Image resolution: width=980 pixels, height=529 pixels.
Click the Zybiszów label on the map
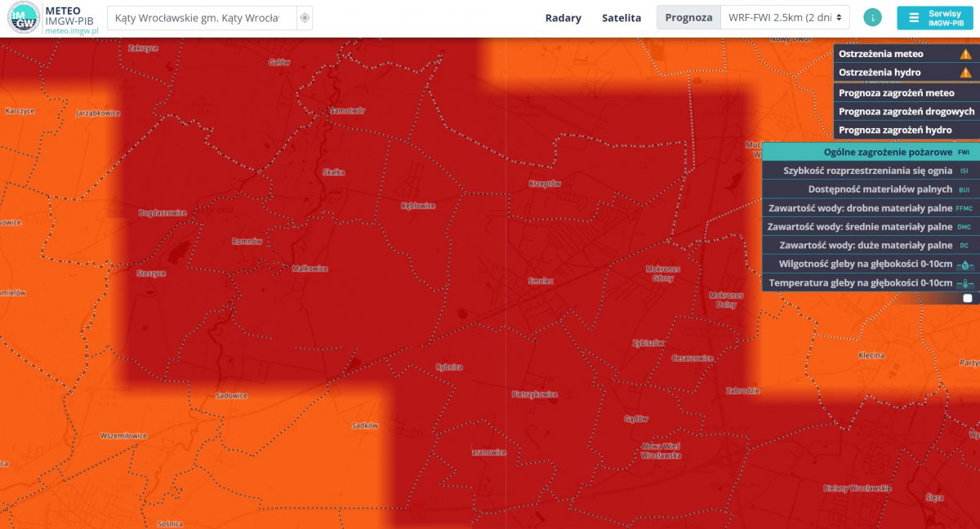648,343
